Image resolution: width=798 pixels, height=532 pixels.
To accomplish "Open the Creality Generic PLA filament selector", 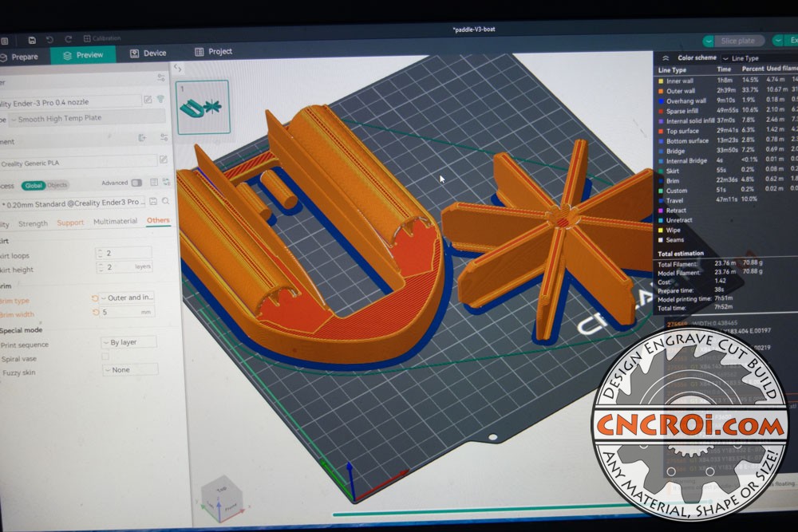I will click(x=78, y=162).
